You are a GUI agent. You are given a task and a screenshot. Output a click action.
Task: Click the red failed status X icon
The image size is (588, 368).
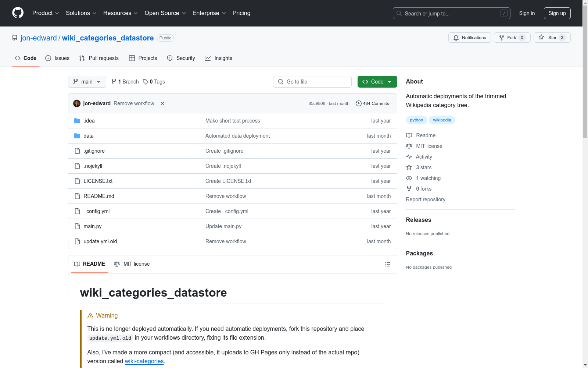[x=162, y=103]
